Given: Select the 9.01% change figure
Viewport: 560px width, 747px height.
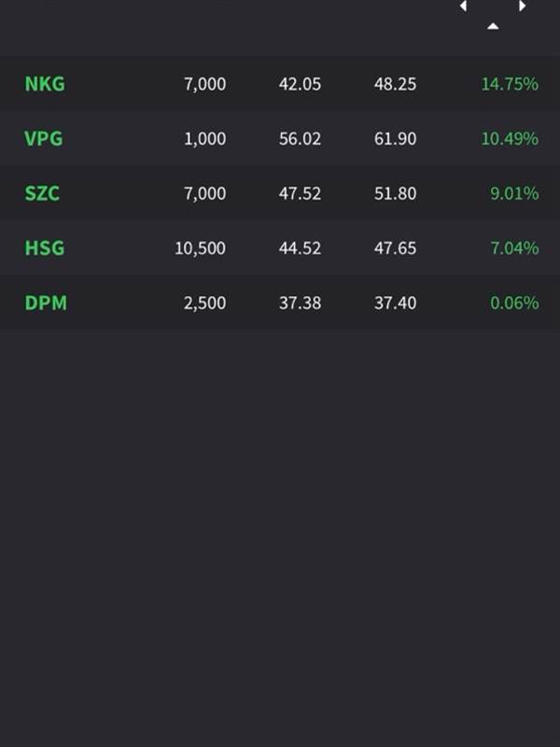Looking at the screenshot, I should [515, 193].
